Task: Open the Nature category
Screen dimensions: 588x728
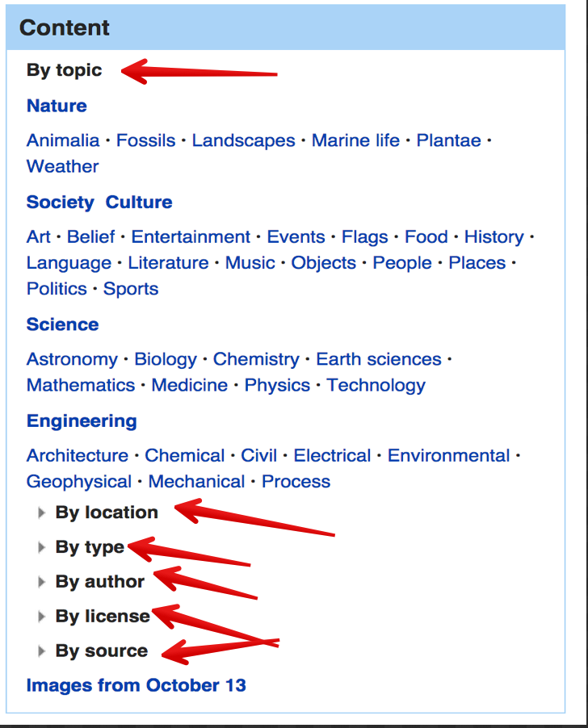Action: [x=57, y=106]
